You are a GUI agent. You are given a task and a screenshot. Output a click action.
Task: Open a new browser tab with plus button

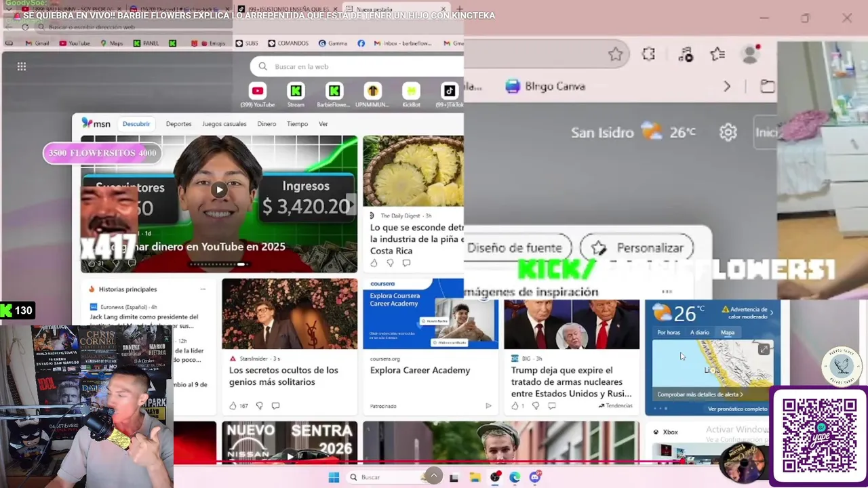459,9
